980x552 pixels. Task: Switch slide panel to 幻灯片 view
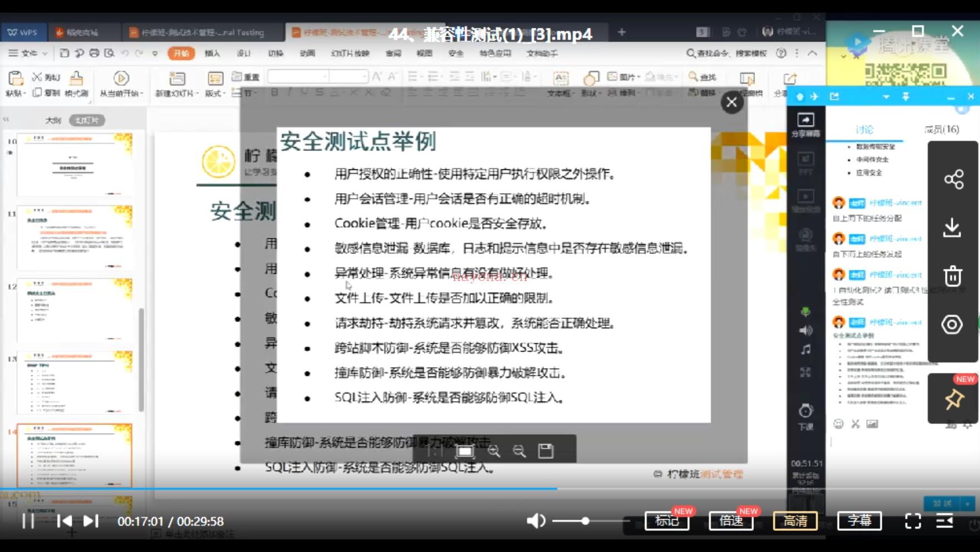[87, 120]
